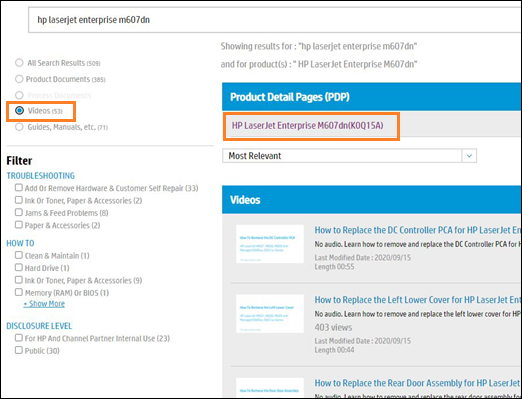
Task: Click the TROUBLESHOOTING filter heading
Action: point(41,176)
